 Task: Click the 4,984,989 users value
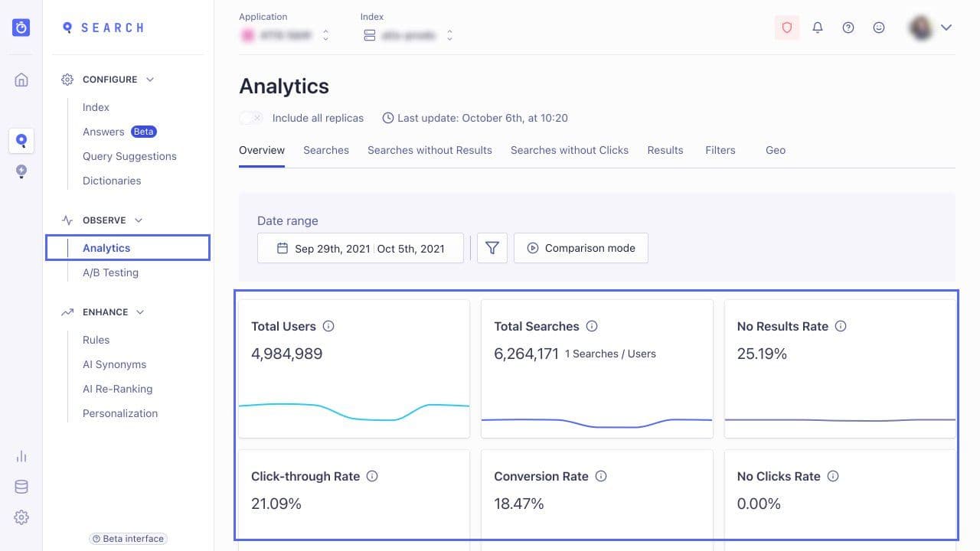point(286,354)
